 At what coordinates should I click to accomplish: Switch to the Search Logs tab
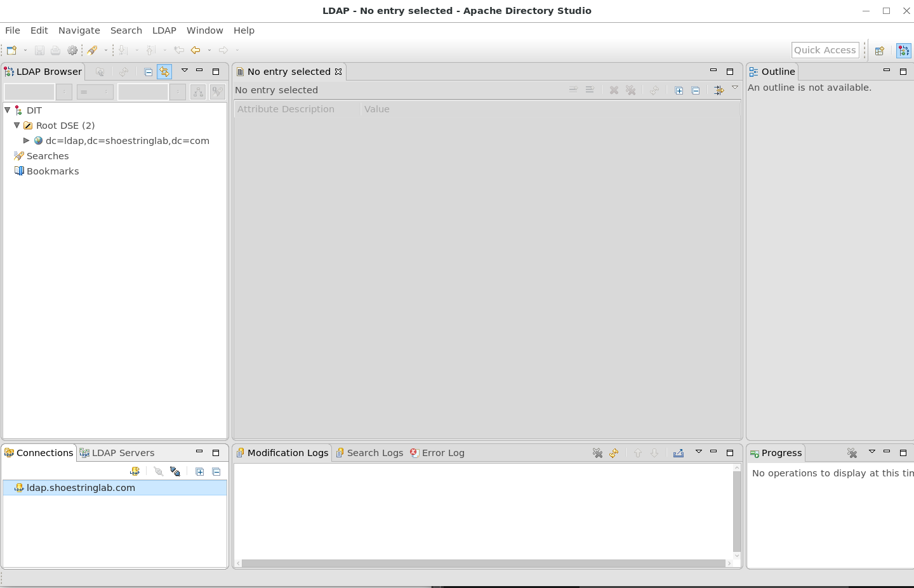tap(369, 453)
